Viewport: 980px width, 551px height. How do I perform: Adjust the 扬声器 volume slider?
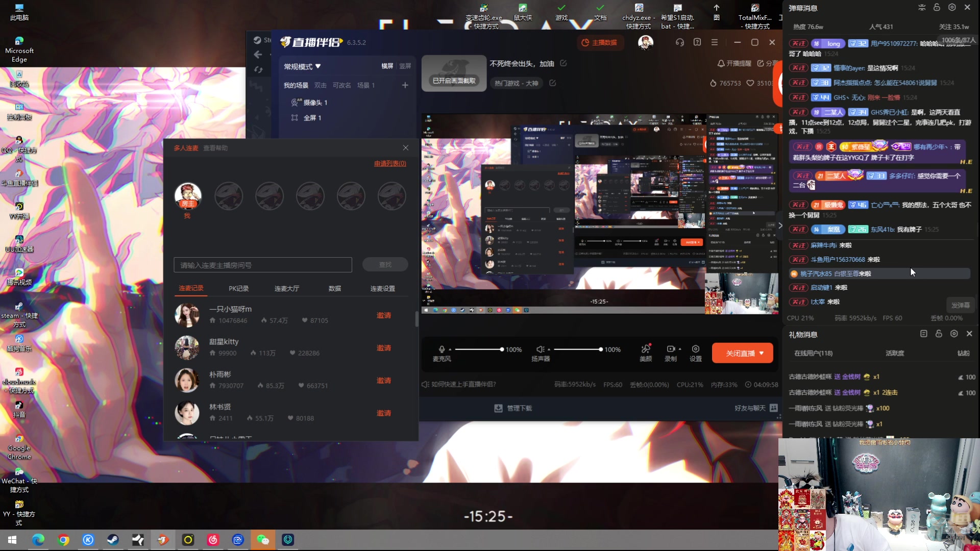578,349
